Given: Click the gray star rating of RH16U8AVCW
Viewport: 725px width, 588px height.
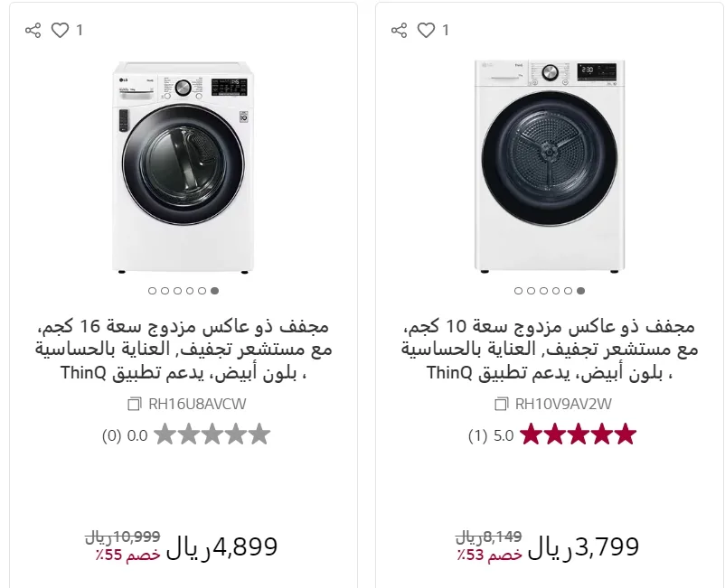Looking at the screenshot, I should coord(212,435).
